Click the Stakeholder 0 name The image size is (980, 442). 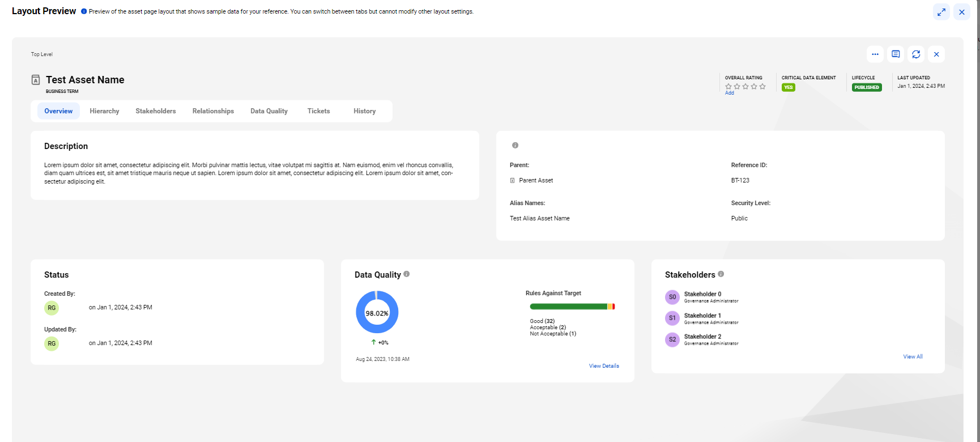tap(702, 294)
